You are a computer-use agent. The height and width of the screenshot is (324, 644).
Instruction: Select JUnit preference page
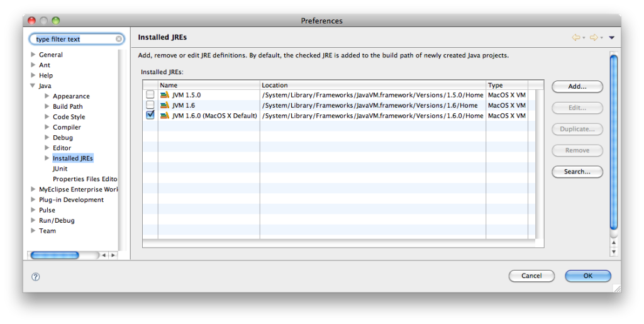click(x=60, y=169)
